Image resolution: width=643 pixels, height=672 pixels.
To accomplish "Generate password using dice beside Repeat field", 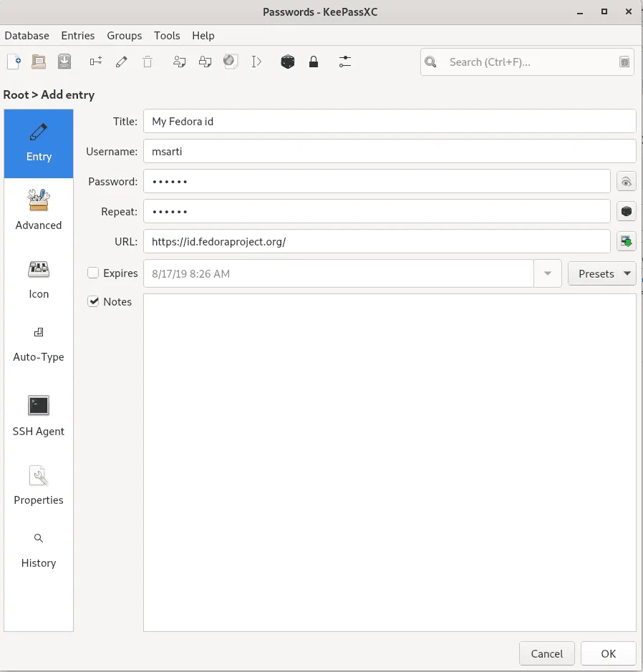I will [x=627, y=212].
